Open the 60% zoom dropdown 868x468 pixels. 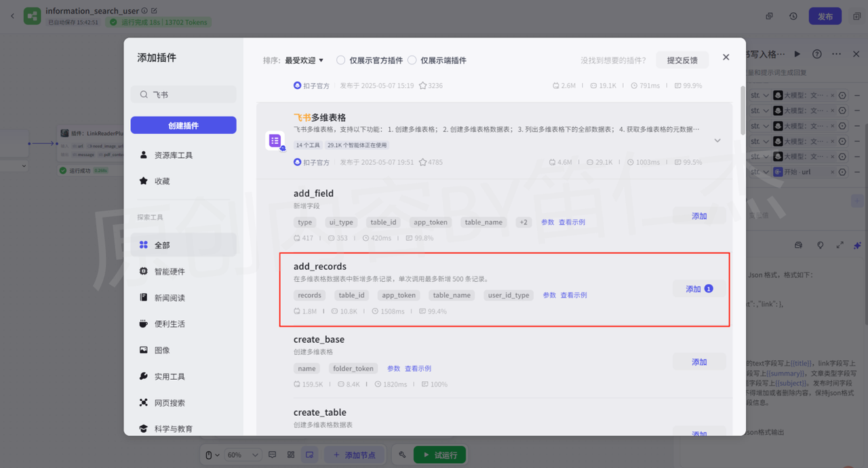tap(243, 454)
